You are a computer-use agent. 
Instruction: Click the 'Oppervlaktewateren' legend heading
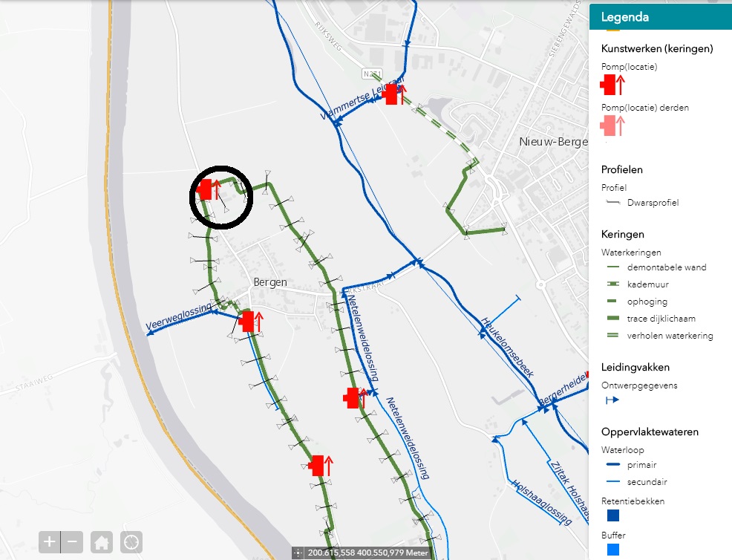click(650, 432)
